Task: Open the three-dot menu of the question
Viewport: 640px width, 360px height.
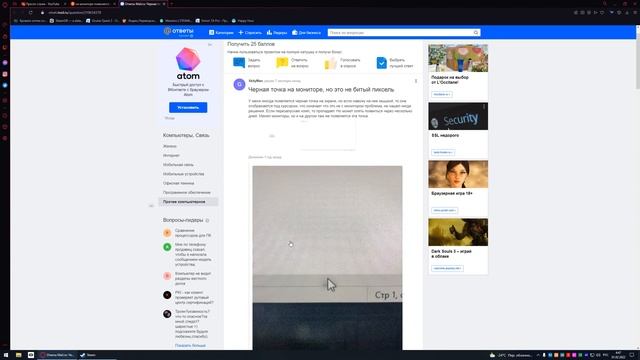Action: [x=416, y=81]
